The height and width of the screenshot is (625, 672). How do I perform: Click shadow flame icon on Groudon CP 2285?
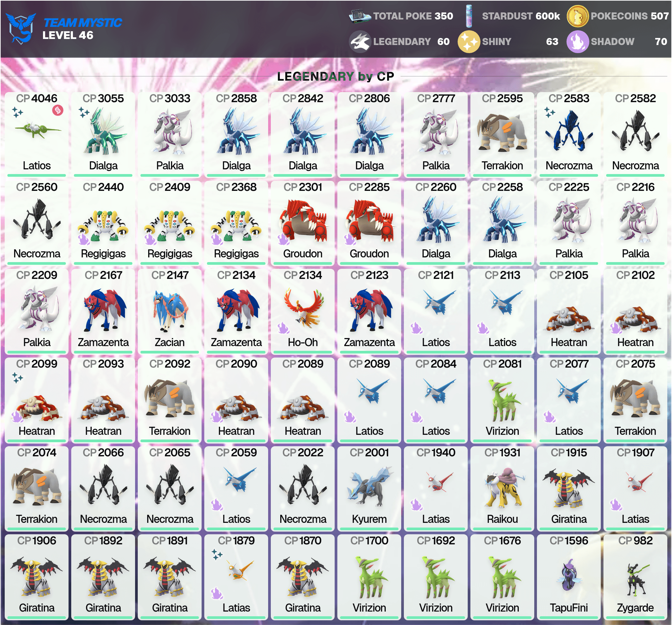[350, 239]
